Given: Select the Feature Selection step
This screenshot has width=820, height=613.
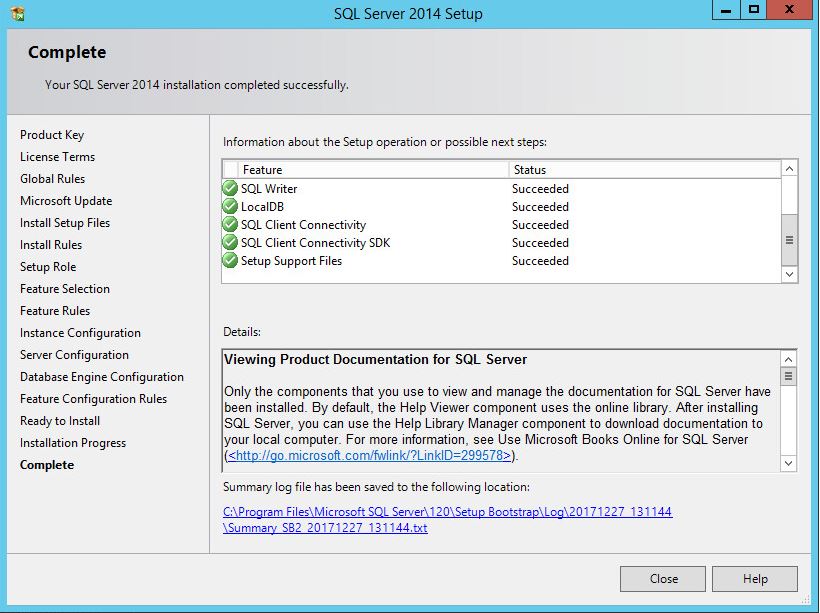Looking at the screenshot, I should pos(65,289).
